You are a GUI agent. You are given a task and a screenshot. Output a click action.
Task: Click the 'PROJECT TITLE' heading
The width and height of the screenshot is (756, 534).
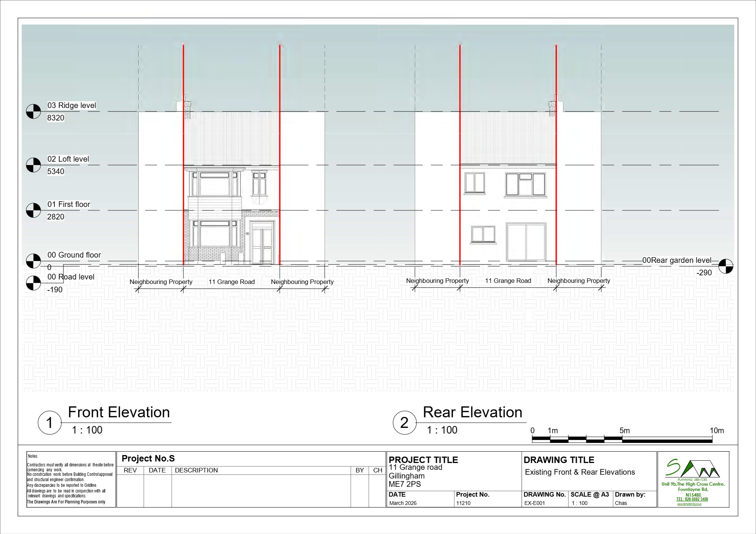[423, 460]
